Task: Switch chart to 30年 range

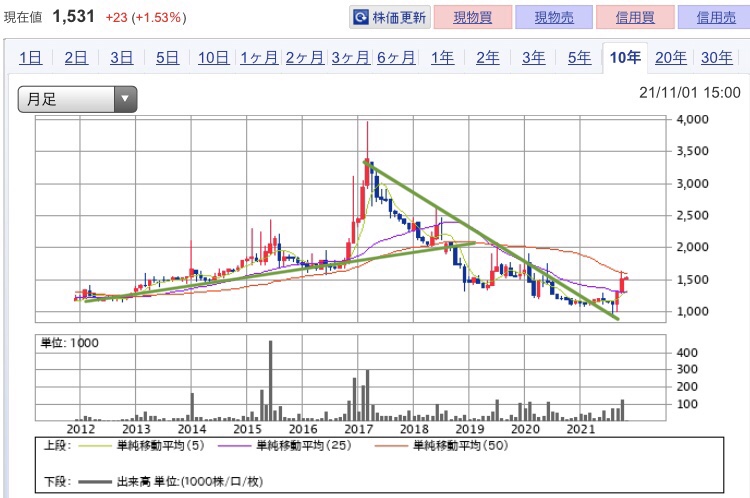Action: point(717,58)
